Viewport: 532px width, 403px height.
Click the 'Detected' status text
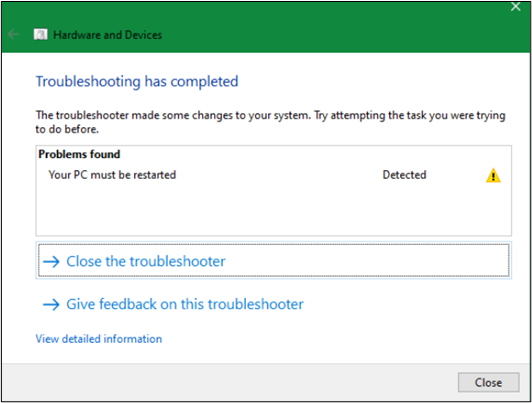[x=404, y=175]
